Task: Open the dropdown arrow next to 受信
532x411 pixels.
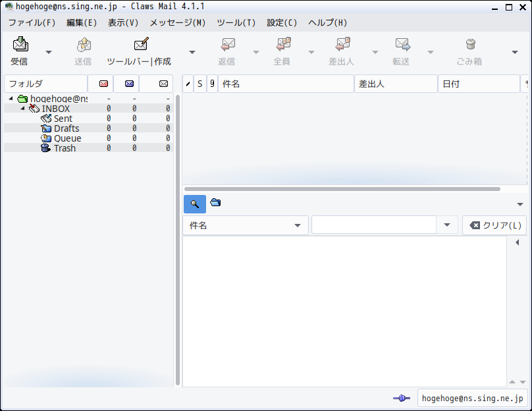Action: [49, 52]
